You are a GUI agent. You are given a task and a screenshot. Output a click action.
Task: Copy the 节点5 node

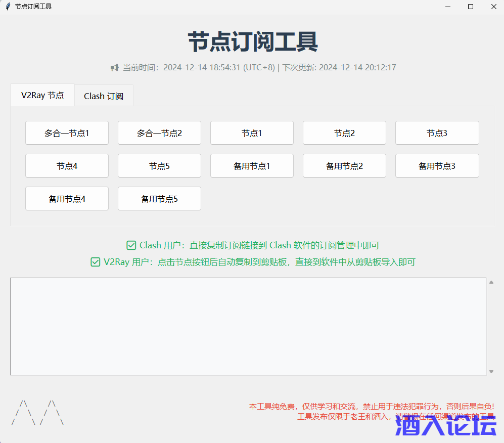pos(159,165)
